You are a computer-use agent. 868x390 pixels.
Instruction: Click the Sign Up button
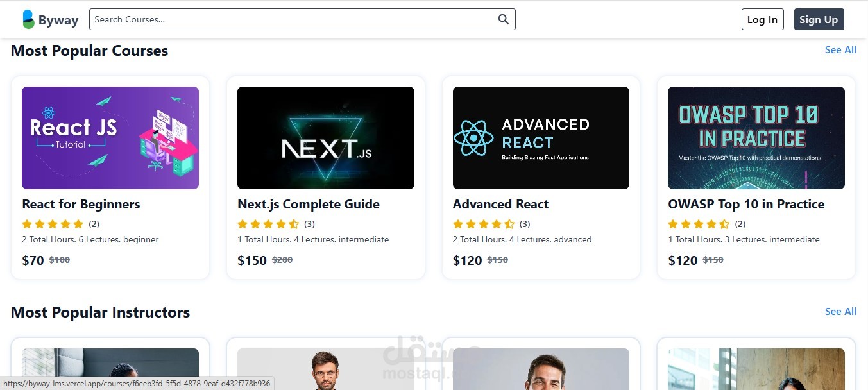click(x=819, y=19)
